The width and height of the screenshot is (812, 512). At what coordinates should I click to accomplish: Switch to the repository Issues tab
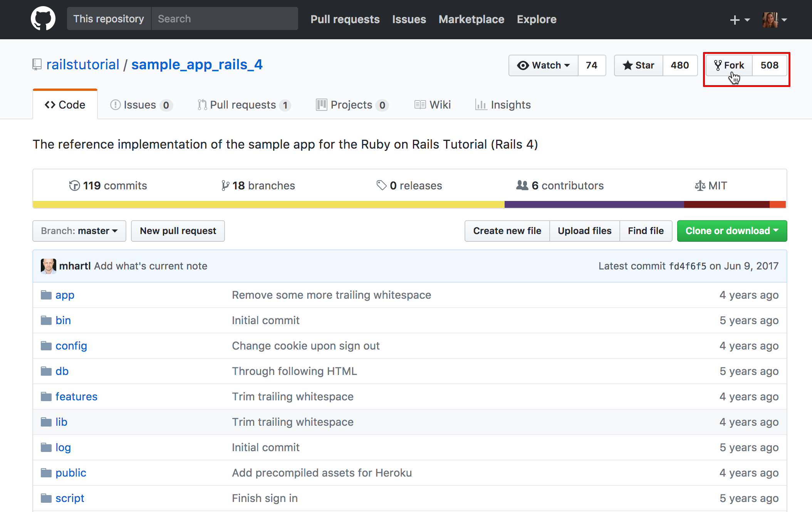[x=141, y=105]
